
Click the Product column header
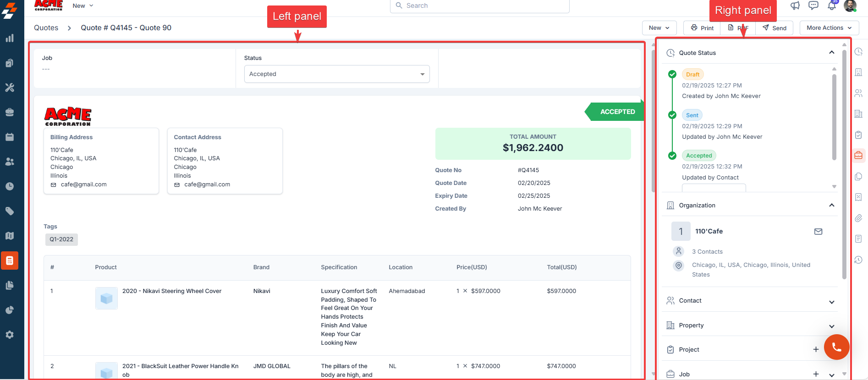[106, 267]
